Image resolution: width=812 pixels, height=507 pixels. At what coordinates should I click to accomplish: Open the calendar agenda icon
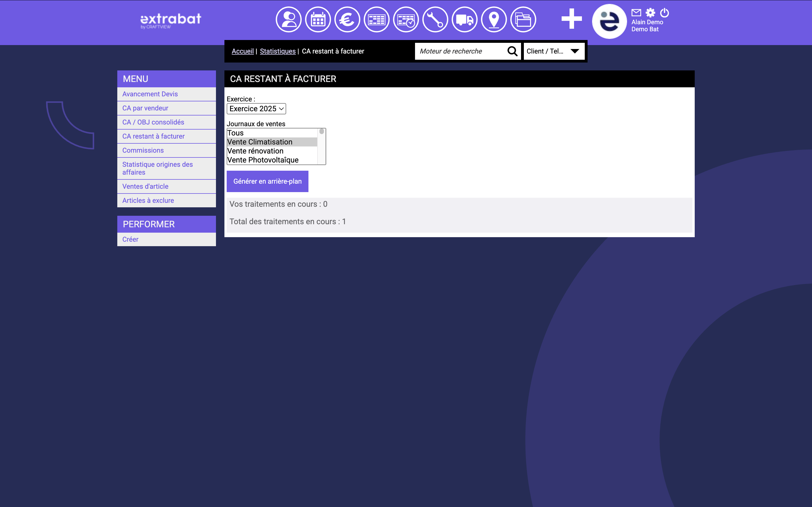[x=318, y=20]
